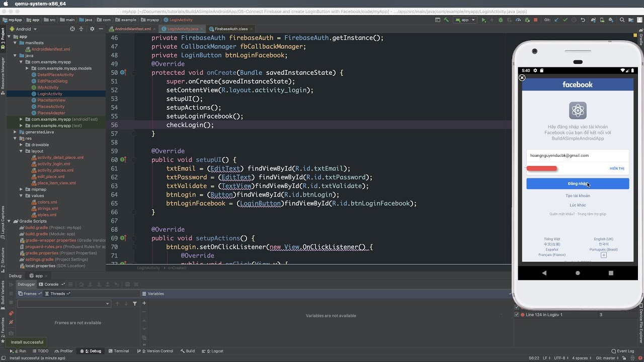Open activity_login.xml in the project tree

[x=53, y=164]
